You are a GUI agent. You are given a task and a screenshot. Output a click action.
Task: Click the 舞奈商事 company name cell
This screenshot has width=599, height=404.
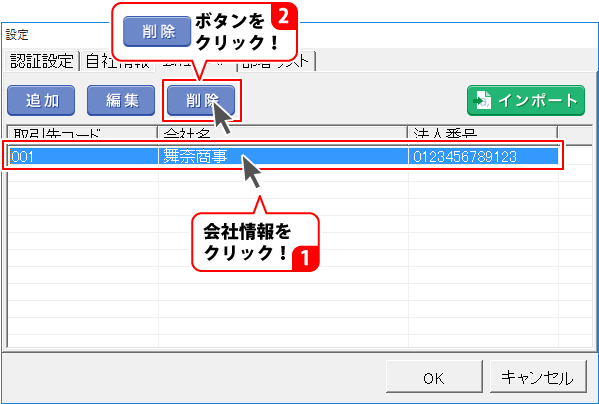pos(283,156)
